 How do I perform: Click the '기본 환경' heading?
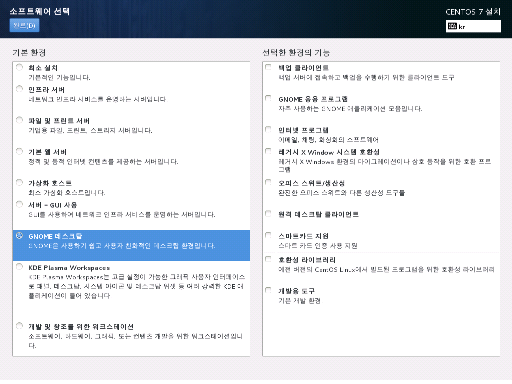29,53
